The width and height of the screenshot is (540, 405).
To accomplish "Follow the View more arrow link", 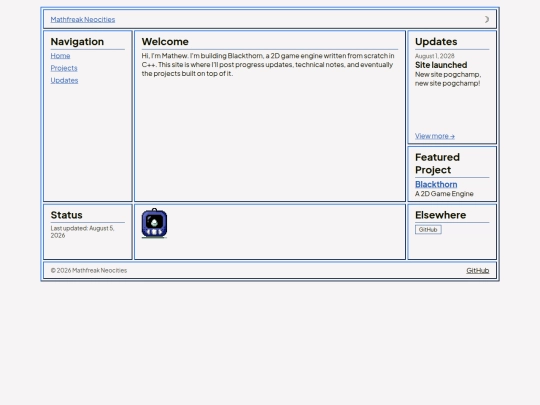I will [x=435, y=136].
